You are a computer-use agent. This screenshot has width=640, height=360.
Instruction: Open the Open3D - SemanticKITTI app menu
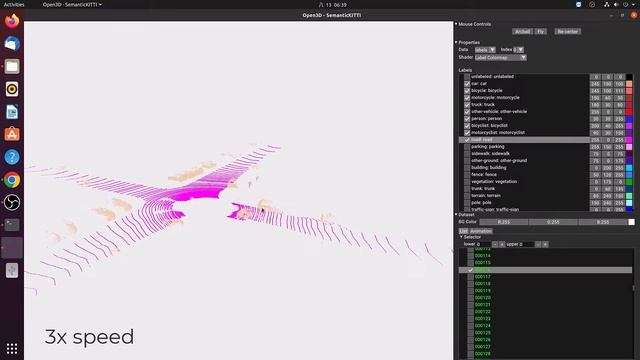[72, 4]
